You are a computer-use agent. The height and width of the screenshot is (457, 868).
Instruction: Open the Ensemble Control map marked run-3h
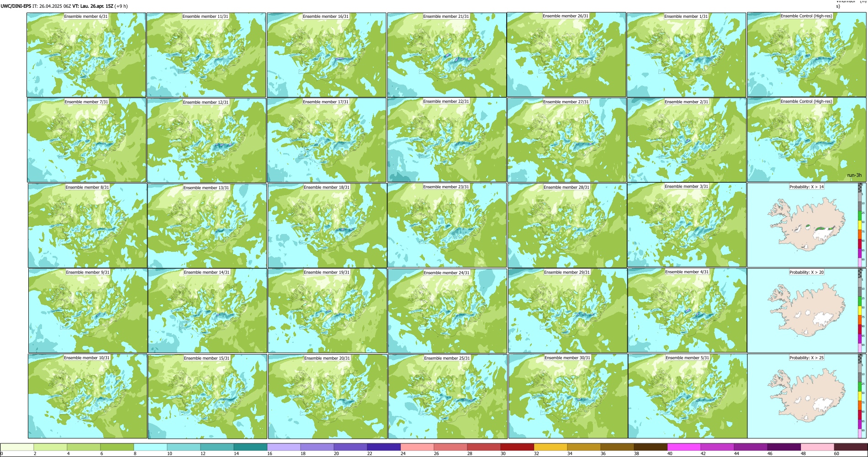tap(807, 140)
